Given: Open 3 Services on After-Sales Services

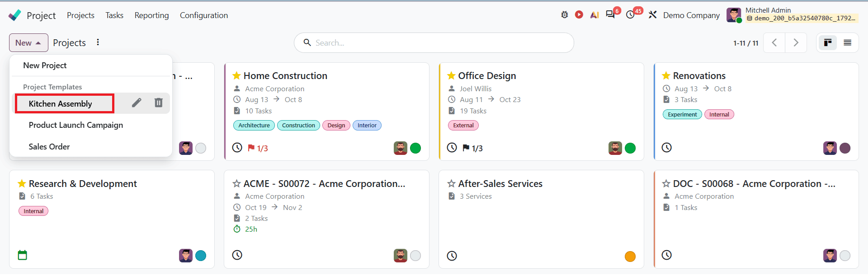Looking at the screenshot, I should coord(476,196).
